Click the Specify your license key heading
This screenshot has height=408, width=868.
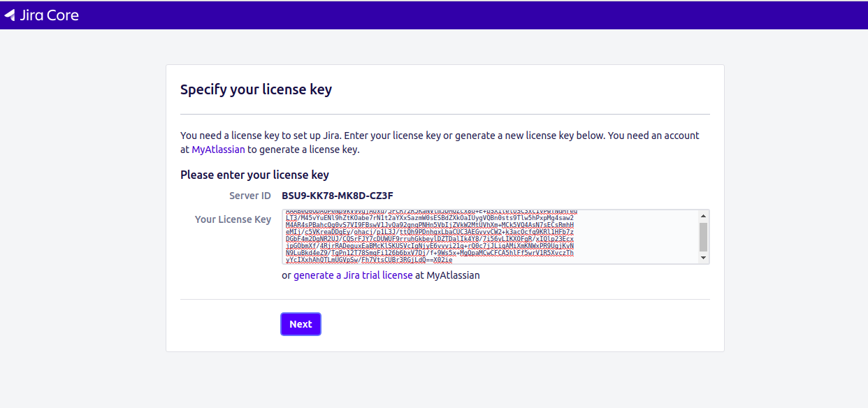pyautogui.click(x=256, y=89)
